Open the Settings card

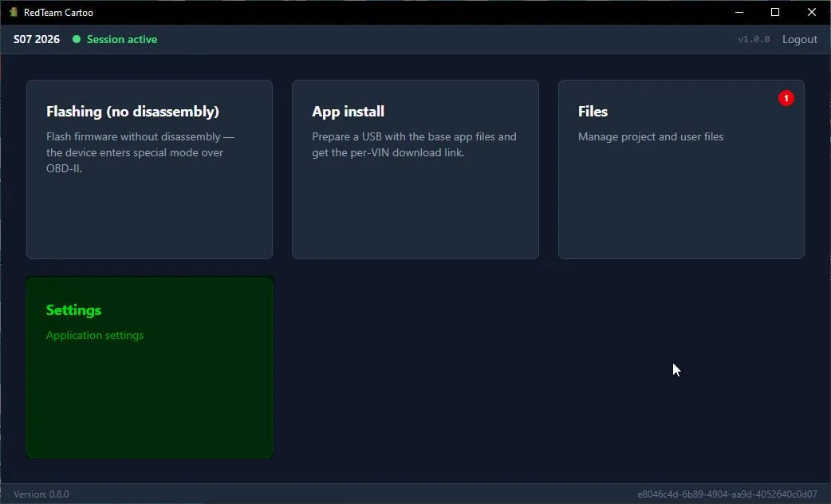coord(149,368)
